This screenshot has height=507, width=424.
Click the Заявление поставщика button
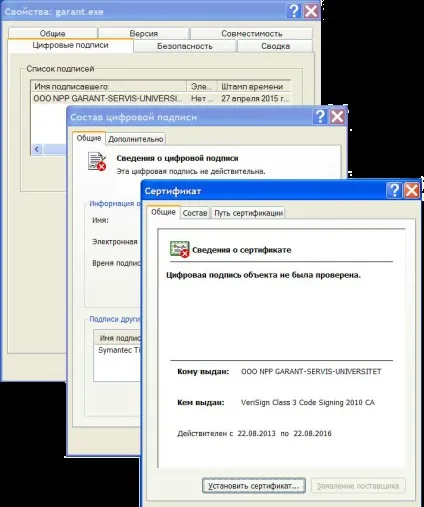click(358, 486)
